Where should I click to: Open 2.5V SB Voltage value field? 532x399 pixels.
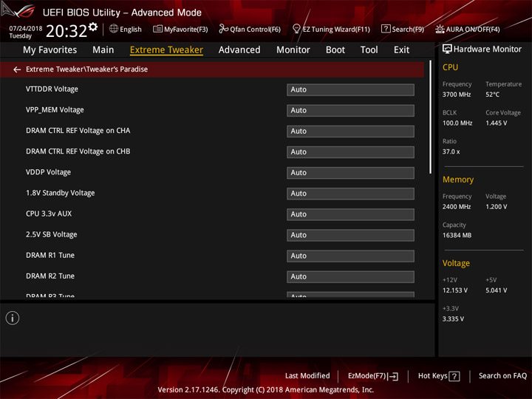point(350,235)
